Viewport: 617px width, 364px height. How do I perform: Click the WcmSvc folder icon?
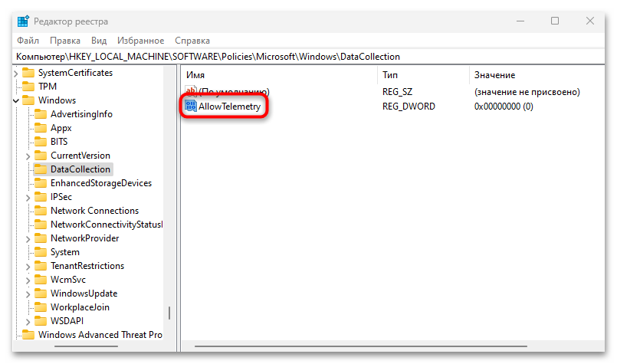tap(41, 280)
